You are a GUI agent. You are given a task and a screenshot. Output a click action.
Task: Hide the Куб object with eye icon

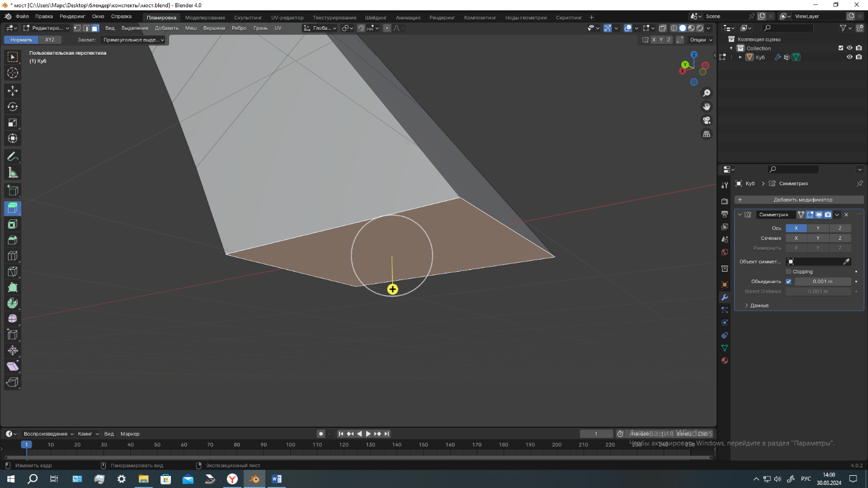click(850, 57)
